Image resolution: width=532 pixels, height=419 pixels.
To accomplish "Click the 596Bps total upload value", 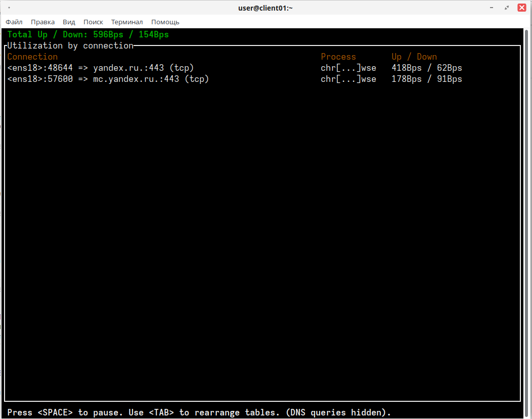I will point(108,34).
